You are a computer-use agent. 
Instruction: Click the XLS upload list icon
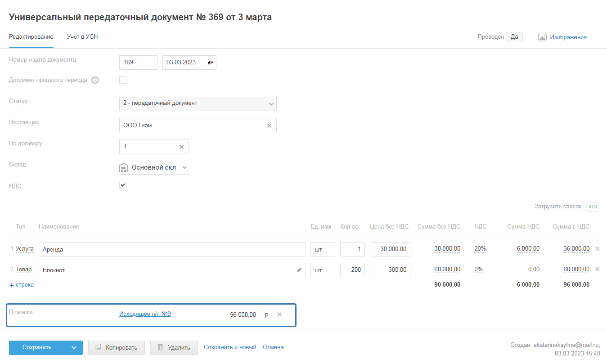tap(593, 207)
